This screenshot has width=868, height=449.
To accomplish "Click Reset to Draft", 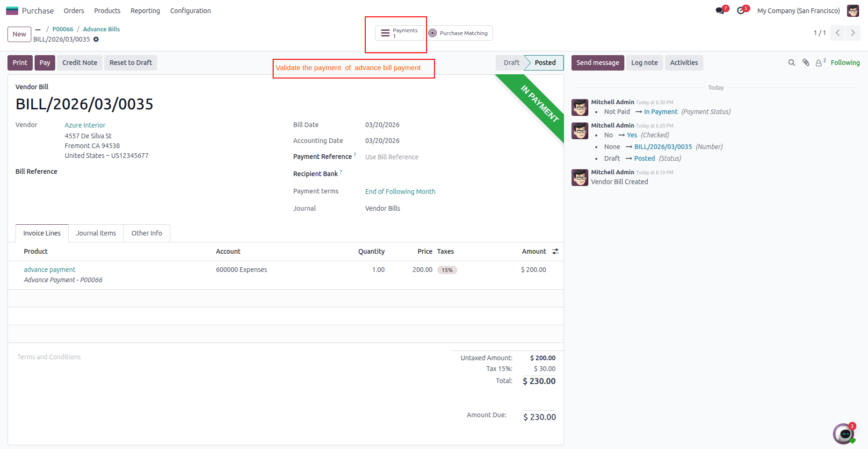I will pyautogui.click(x=130, y=63).
